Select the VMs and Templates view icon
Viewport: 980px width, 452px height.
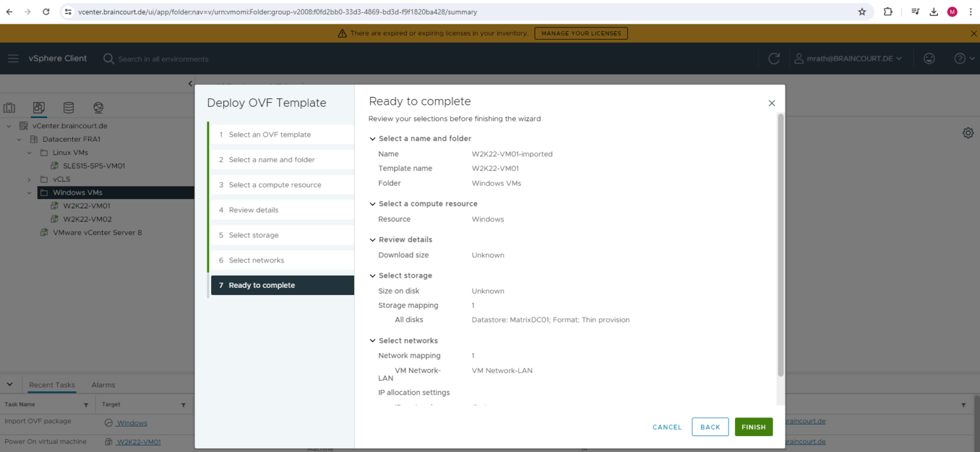click(38, 107)
